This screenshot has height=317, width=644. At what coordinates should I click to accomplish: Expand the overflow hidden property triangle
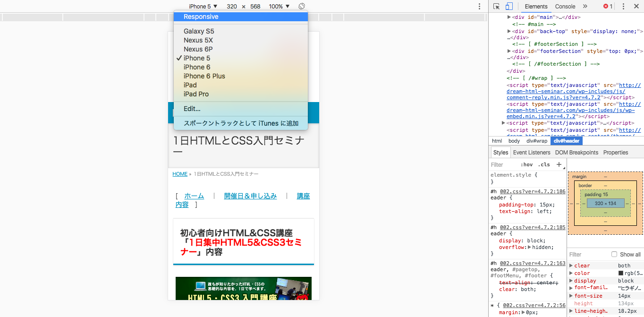[529, 247]
